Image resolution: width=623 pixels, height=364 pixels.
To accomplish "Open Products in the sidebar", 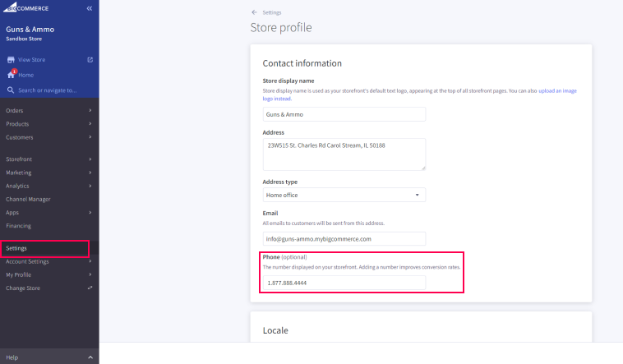I will pos(17,124).
